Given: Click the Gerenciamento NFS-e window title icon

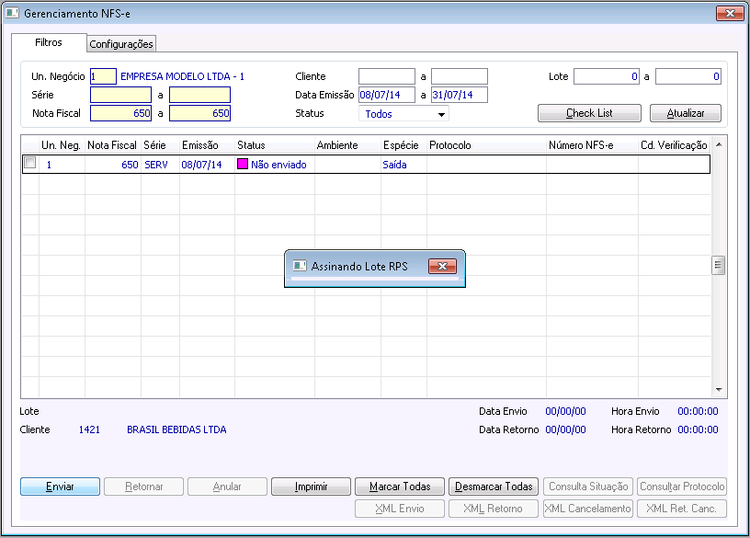Looking at the screenshot, I should coord(12,13).
